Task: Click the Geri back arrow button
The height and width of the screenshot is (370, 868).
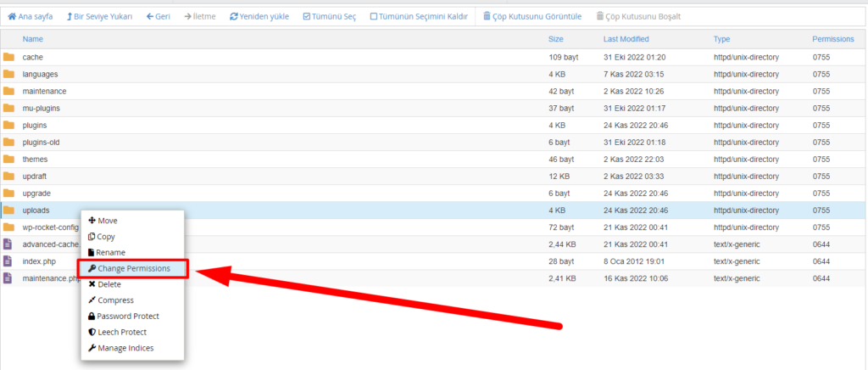Action: click(159, 16)
